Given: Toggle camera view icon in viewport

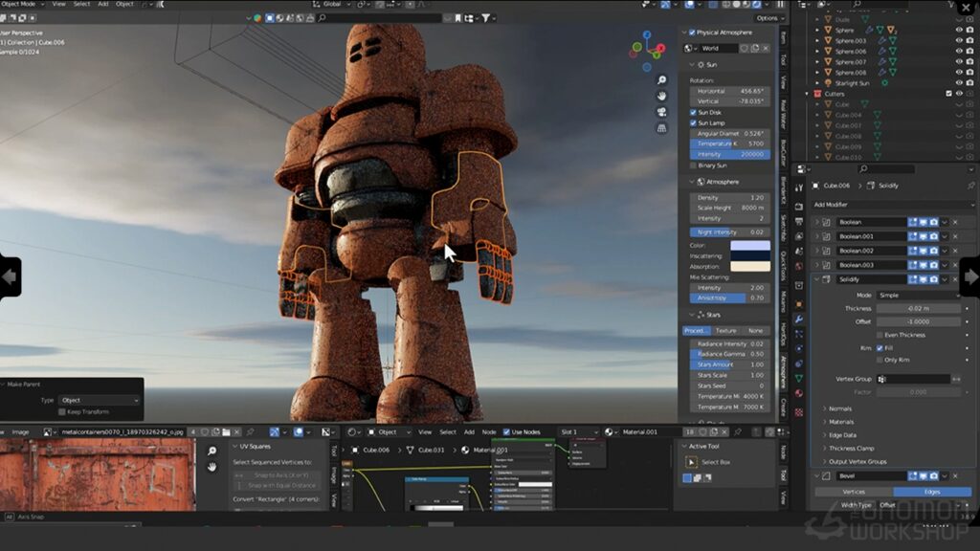Looking at the screenshot, I should pyautogui.click(x=661, y=113).
